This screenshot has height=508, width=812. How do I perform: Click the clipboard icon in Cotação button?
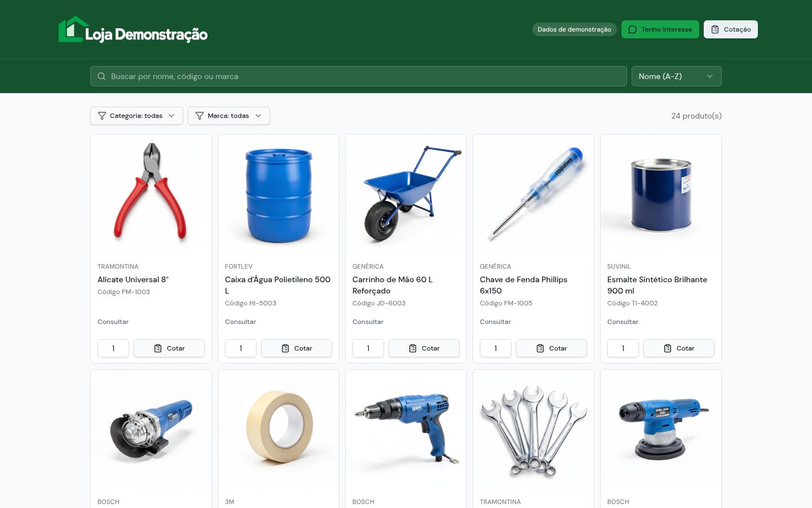[715, 29]
